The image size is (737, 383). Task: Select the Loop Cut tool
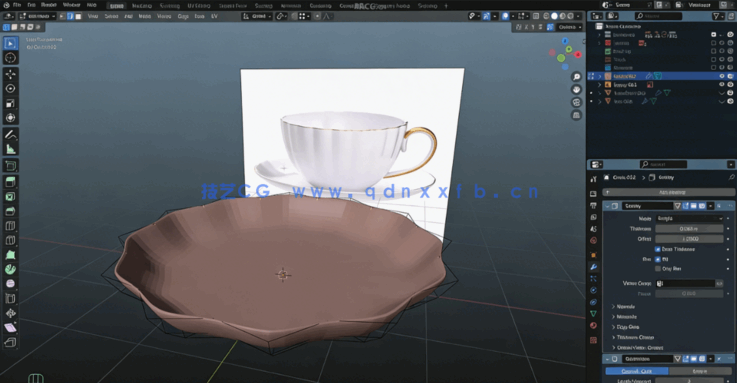[x=10, y=226]
